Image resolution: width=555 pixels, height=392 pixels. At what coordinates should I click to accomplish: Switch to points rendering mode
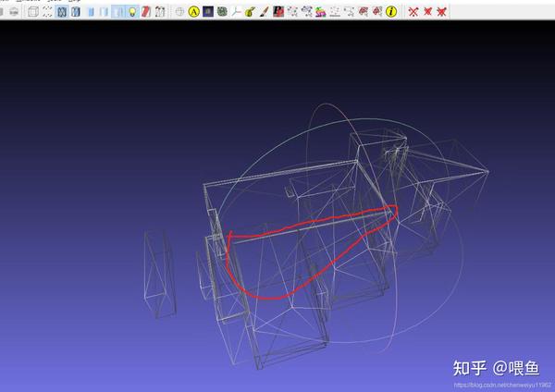pyautogui.click(x=47, y=12)
